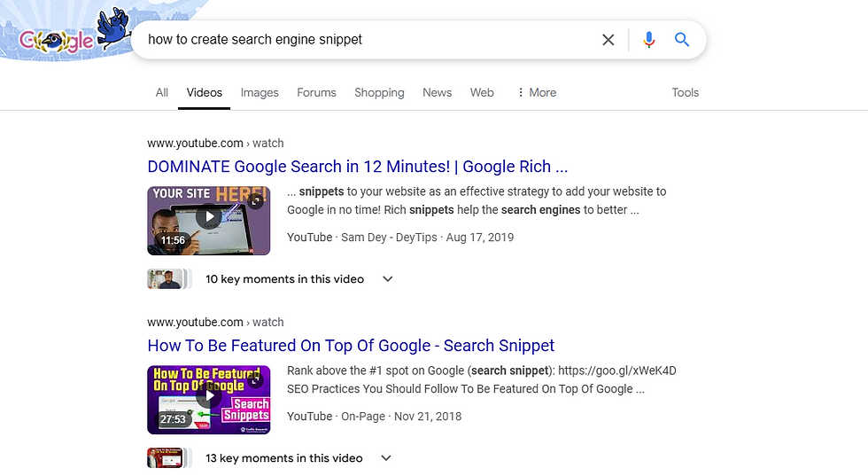The height and width of the screenshot is (476, 868).
Task: Open the Forums tab
Action: pyautogui.click(x=317, y=92)
